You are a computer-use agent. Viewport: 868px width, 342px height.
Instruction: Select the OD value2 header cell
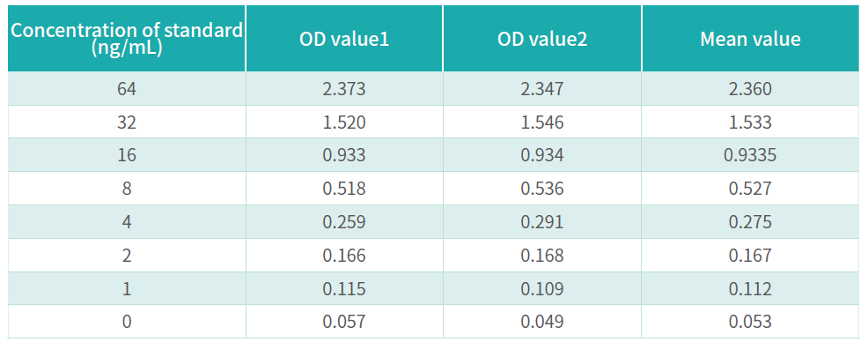542,39
